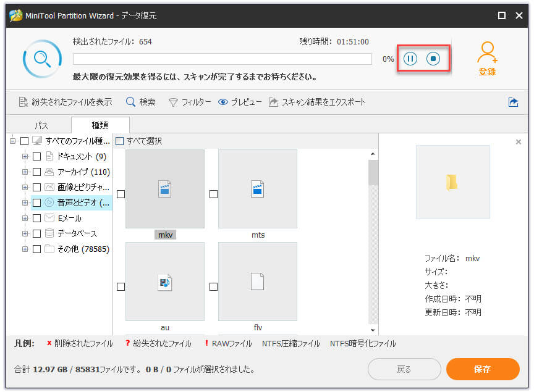Viewport: 534px width, 392px height.
Task: Select the 種類 tab
Action: click(x=100, y=125)
